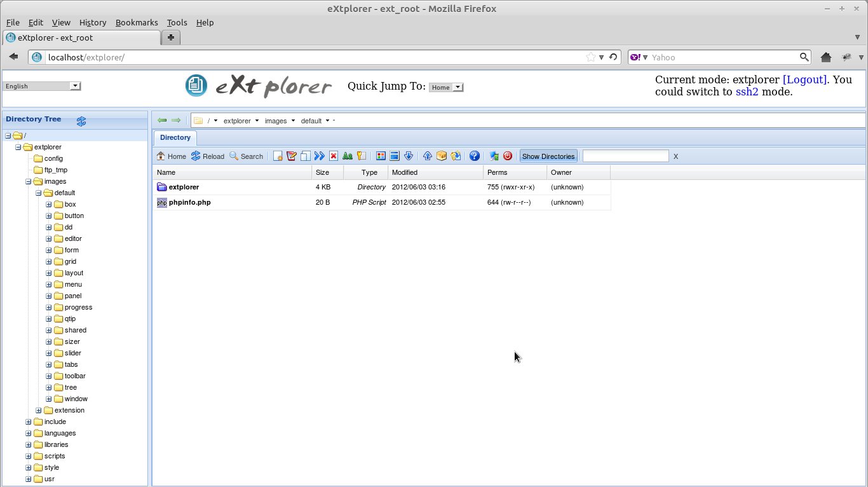Click the Edit file pencil icon

(292, 156)
